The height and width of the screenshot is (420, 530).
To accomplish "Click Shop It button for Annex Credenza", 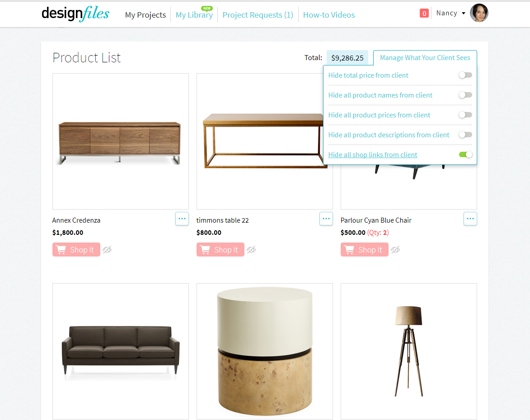I will (x=76, y=250).
